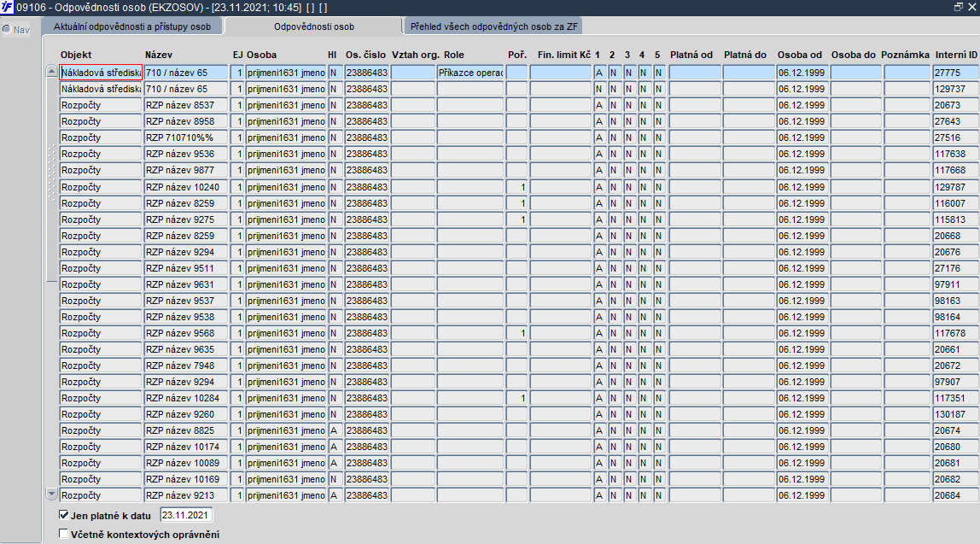This screenshot has height=544, width=980.
Task: Click the Interní ID cell '97907'
Action: coord(955,382)
